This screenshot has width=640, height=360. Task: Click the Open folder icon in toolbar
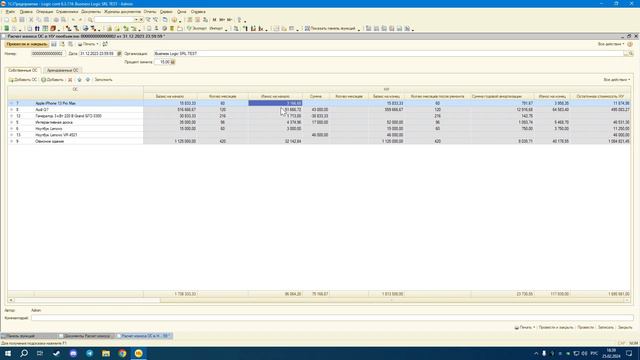(14, 20)
